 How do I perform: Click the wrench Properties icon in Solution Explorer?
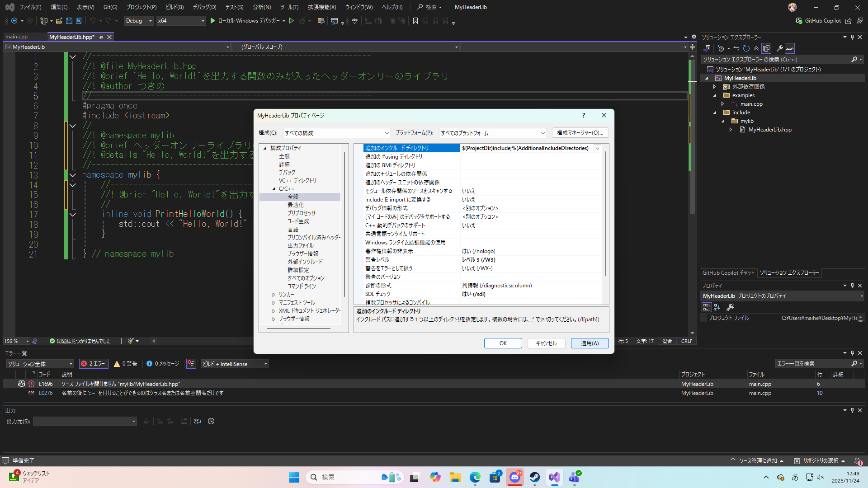point(780,48)
